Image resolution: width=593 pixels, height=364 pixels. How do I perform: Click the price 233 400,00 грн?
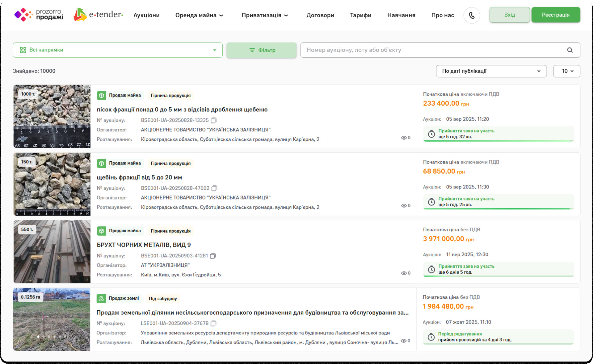tap(446, 104)
